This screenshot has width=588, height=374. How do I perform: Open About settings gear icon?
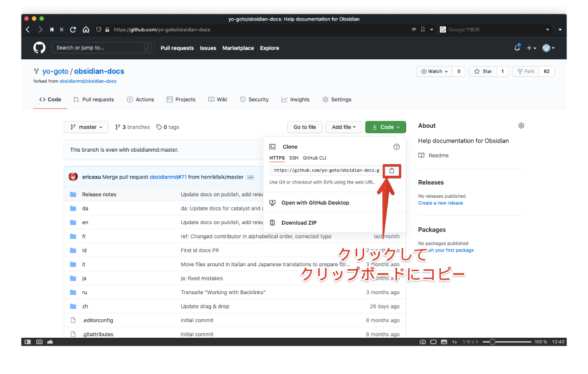[521, 126]
